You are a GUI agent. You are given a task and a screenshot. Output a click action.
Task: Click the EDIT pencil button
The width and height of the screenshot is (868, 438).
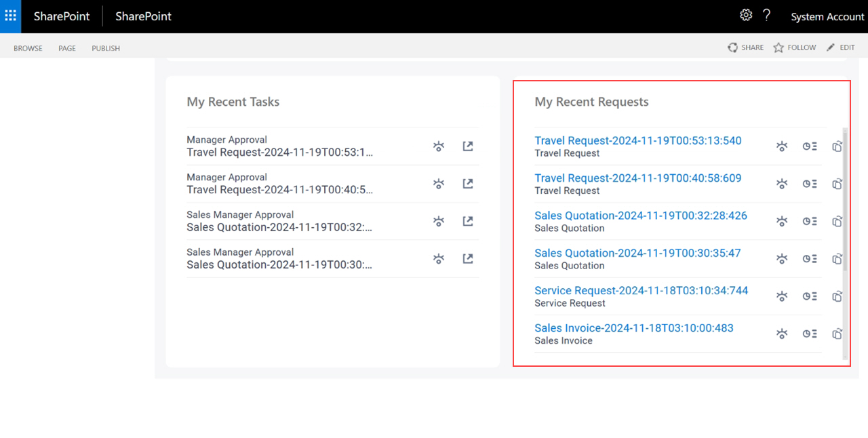[x=841, y=47]
